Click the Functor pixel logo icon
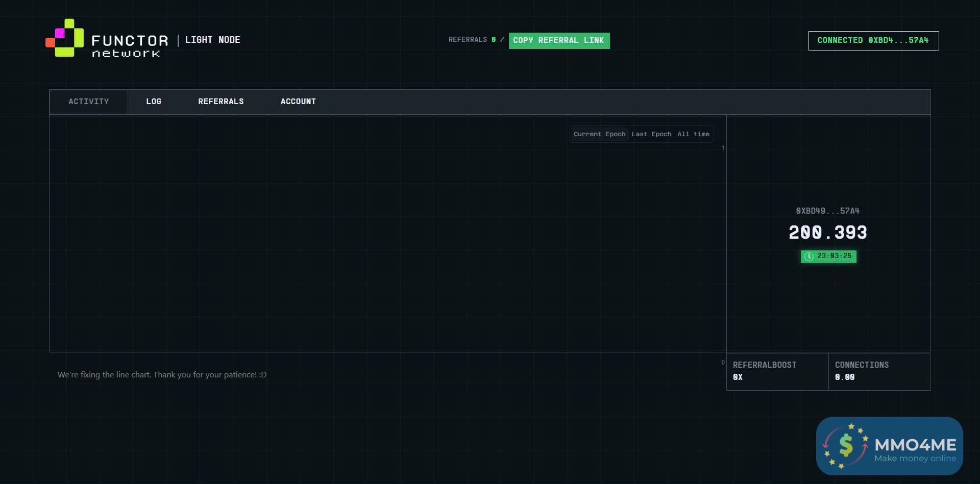The height and width of the screenshot is (484, 980). (65, 38)
